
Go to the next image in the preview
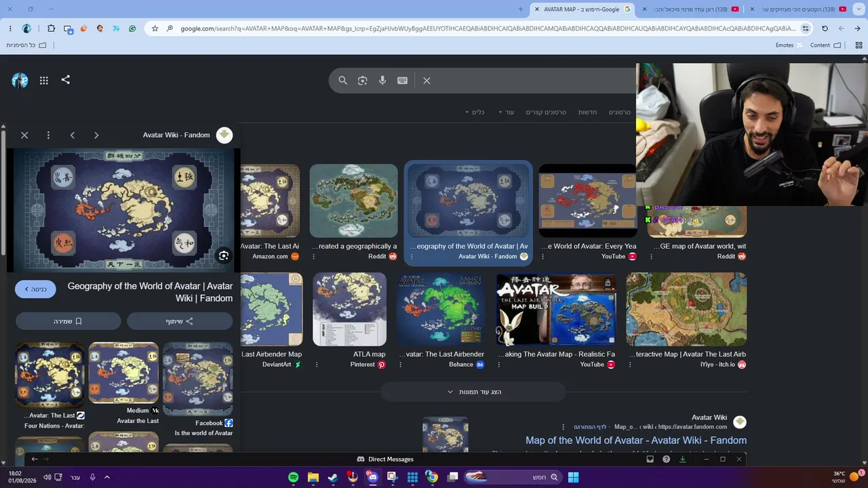coord(96,135)
